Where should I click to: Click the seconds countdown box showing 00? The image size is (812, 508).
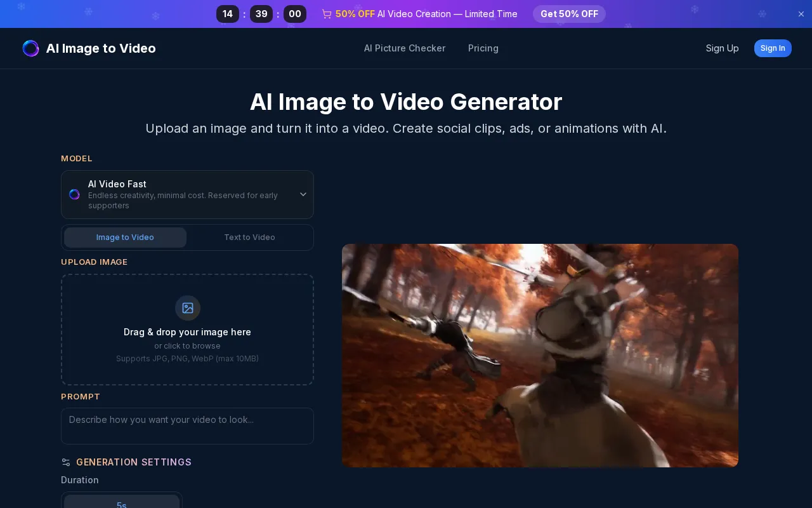click(295, 14)
